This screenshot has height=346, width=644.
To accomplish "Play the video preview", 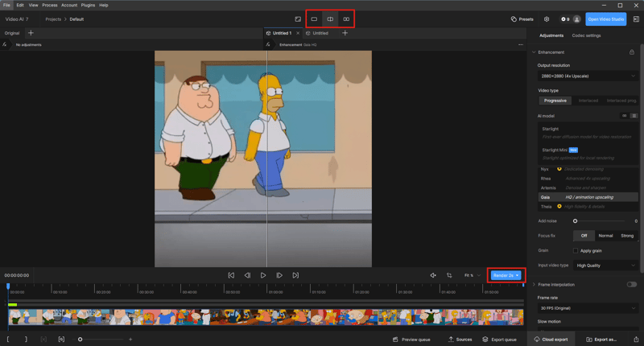I will 263,275.
